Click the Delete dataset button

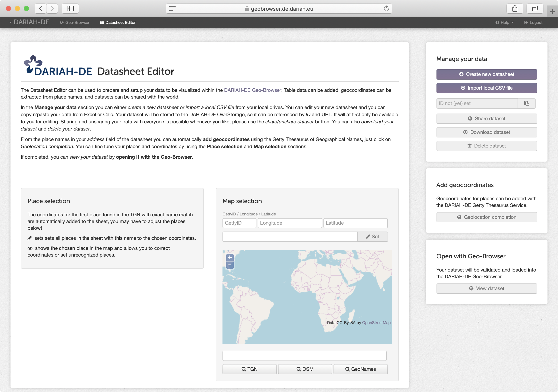tap(487, 146)
